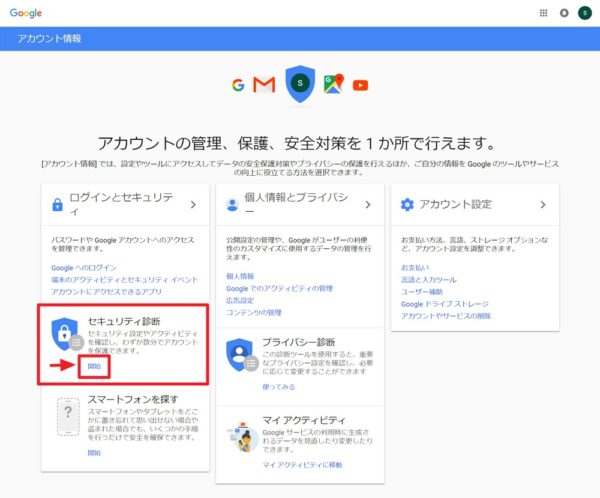Open the お支払い link

coord(415,268)
